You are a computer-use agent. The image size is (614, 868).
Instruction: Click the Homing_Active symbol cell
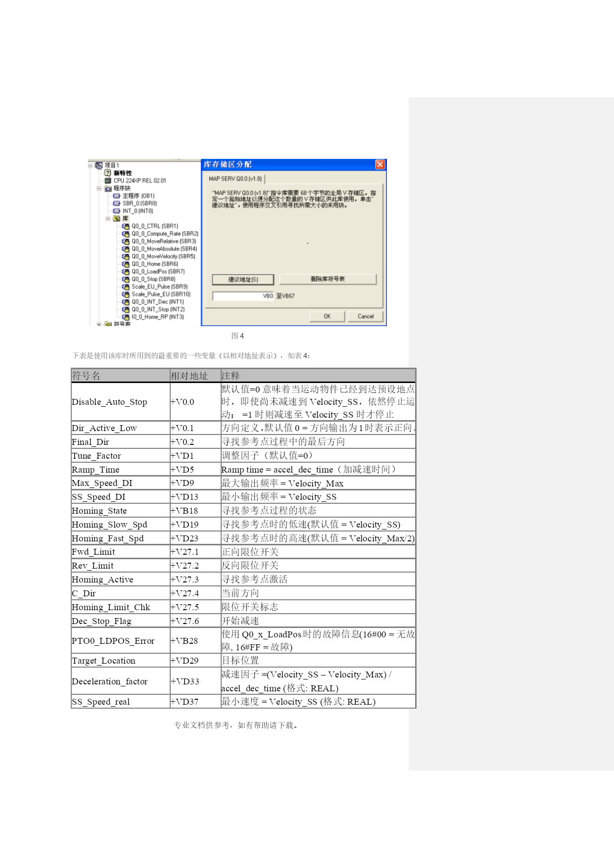tap(121, 579)
